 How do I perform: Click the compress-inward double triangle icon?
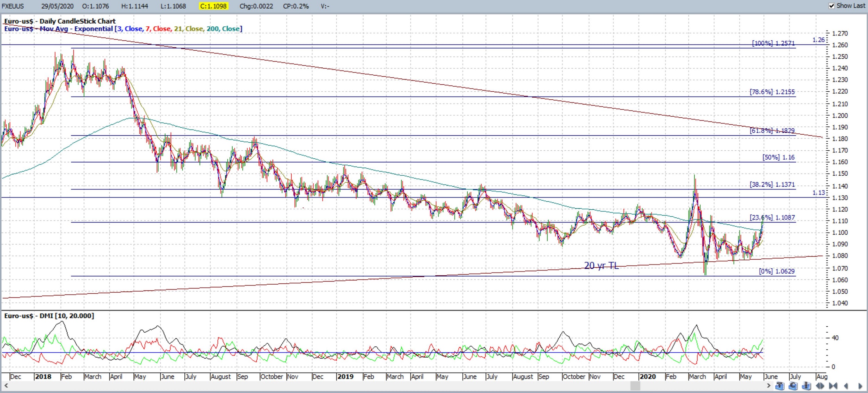[x=833, y=386]
